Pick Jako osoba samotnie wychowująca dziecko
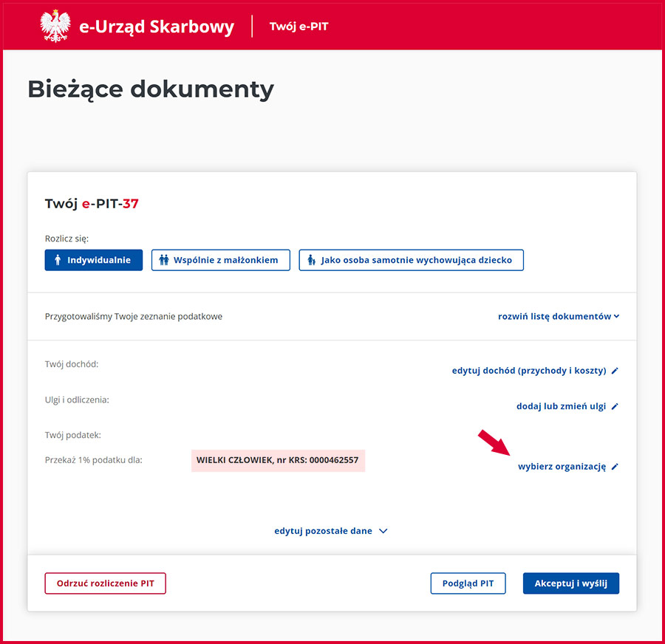This screenshot has height=644, width=665. (411, 260)
